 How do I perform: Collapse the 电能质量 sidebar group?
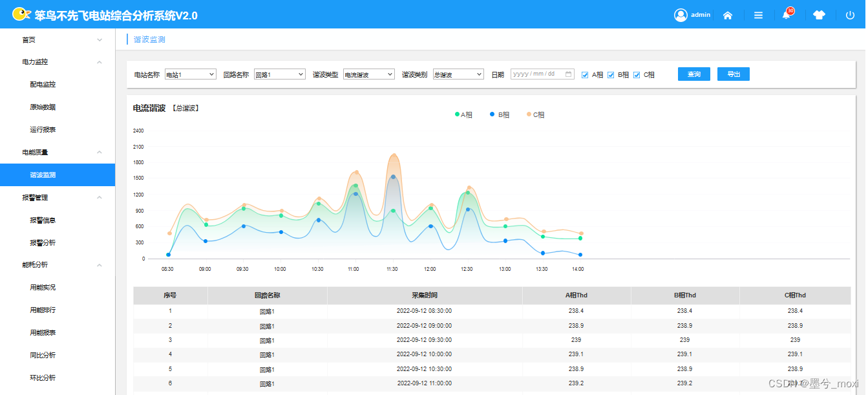(x=100, y=152)
